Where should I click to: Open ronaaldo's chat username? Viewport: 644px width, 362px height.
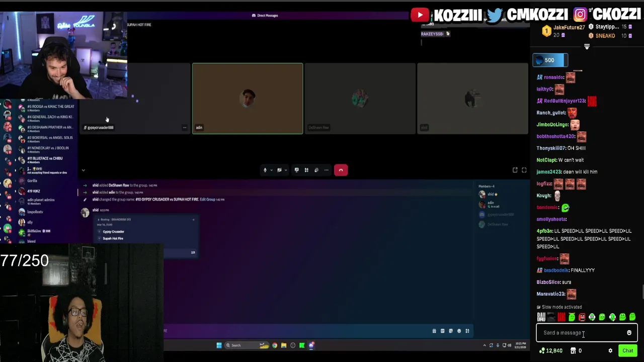pos(554,77)
